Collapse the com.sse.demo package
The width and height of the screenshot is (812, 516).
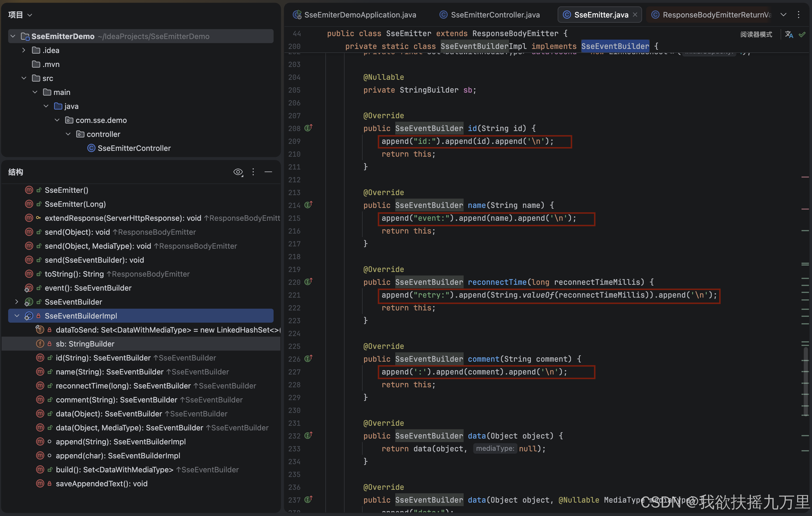pos(57,120)
